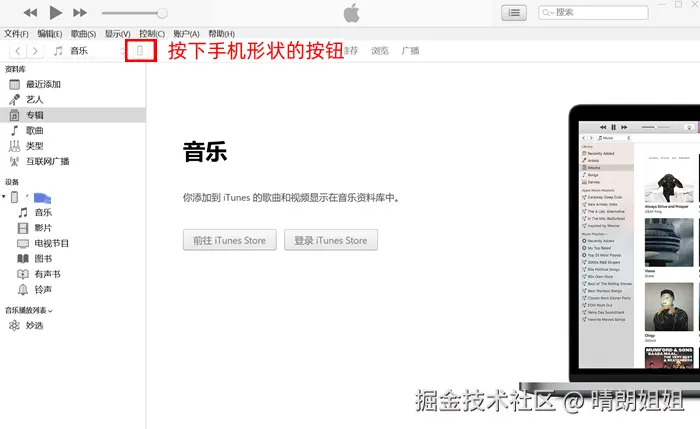The height and width of the screenshot is (429, 700).
Task: Open the 控制(C) menu
Action: [x=152, y=34]
